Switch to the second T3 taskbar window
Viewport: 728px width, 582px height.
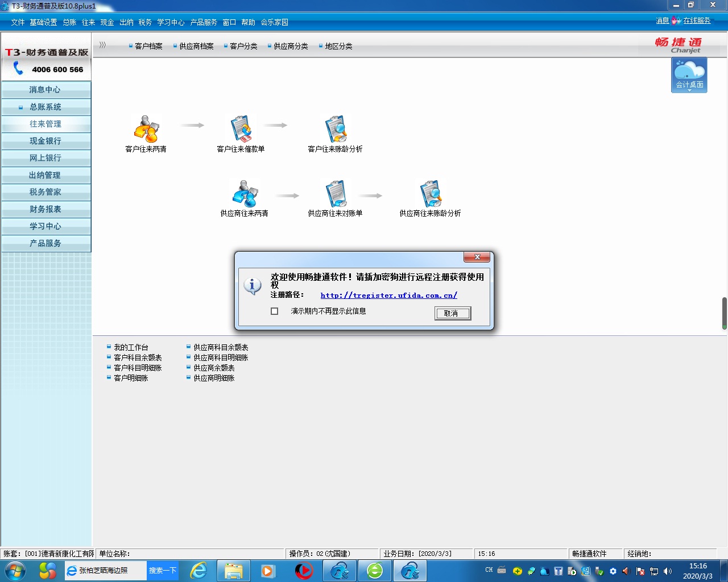coord(410,571)
